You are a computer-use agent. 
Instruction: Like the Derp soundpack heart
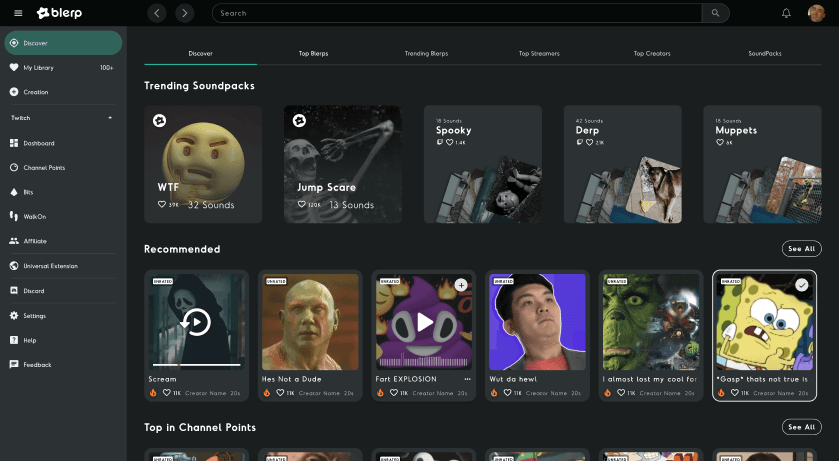tap(589, 142)
